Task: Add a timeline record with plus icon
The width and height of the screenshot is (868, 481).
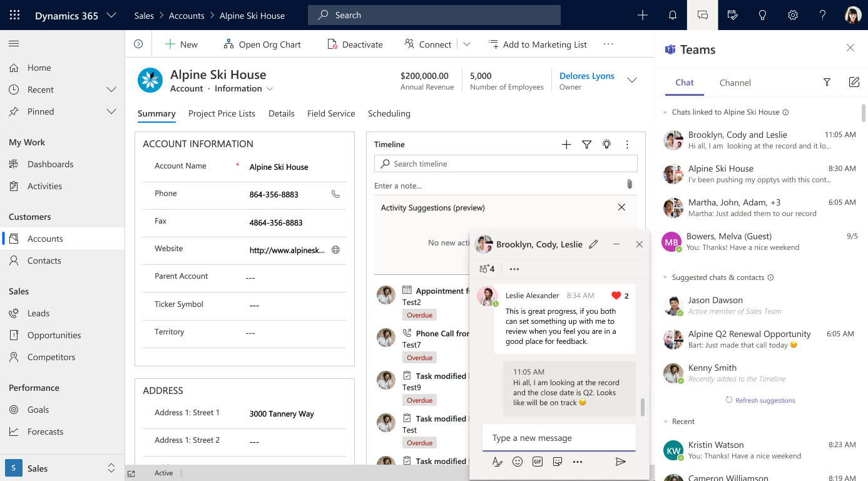Action: pyautogui.click(x=566, y=145)
